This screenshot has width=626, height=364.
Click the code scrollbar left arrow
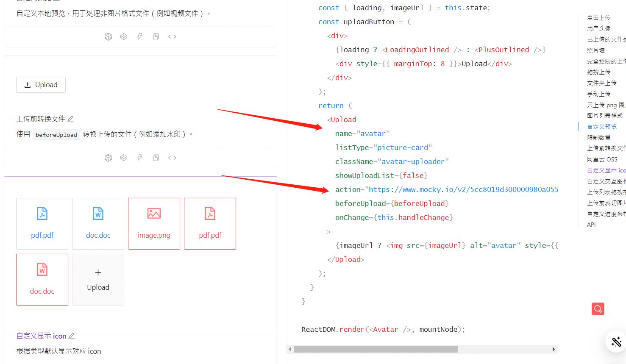(290, 349)
